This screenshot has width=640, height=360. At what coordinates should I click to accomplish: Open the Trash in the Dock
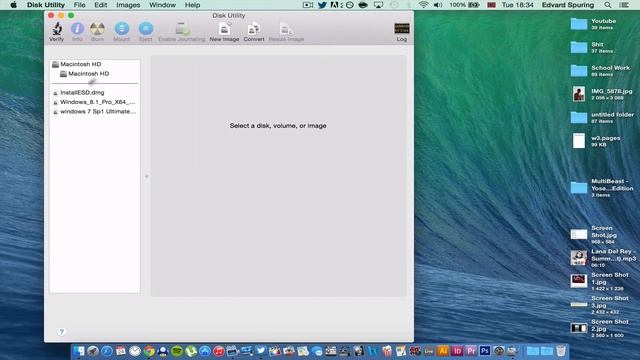561,351
